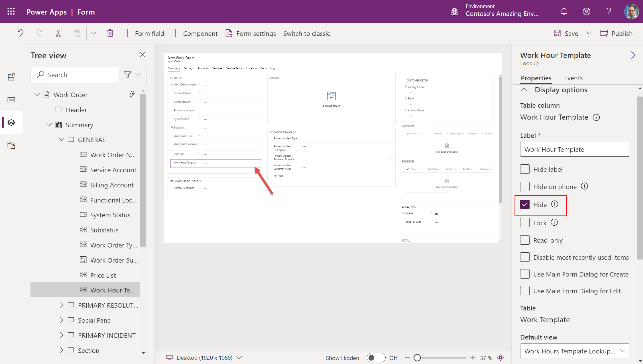Click the Undo arrow icon
Image resolution: width=643 pixels, height=364 pixels.
(21, 33)
